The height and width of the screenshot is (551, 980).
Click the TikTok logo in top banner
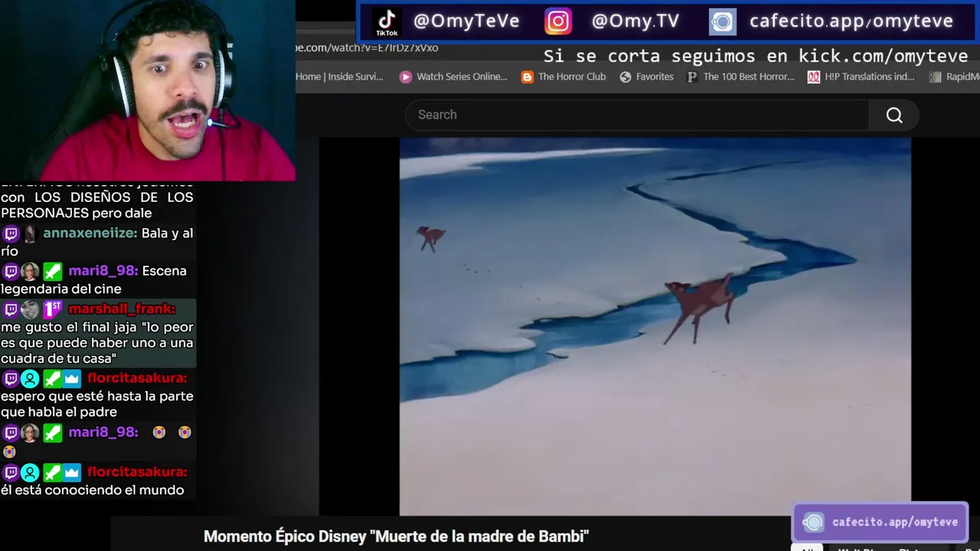[x=387, y=22]
